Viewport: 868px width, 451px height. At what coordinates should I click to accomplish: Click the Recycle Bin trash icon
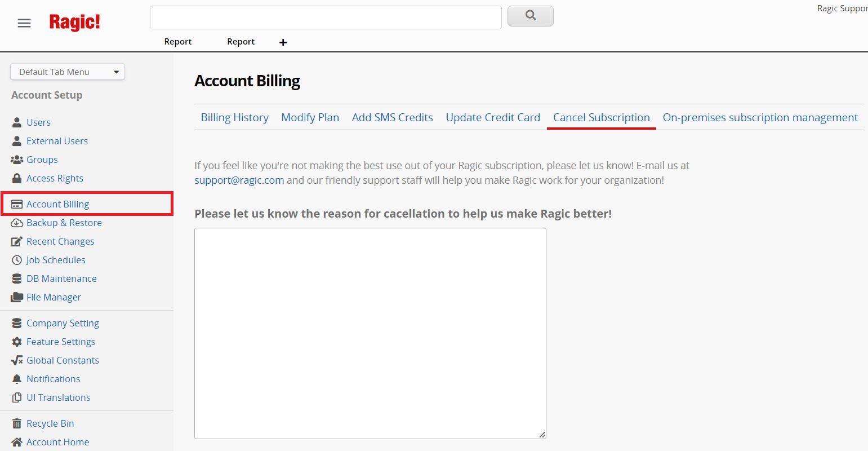click(x=17, y=423)
